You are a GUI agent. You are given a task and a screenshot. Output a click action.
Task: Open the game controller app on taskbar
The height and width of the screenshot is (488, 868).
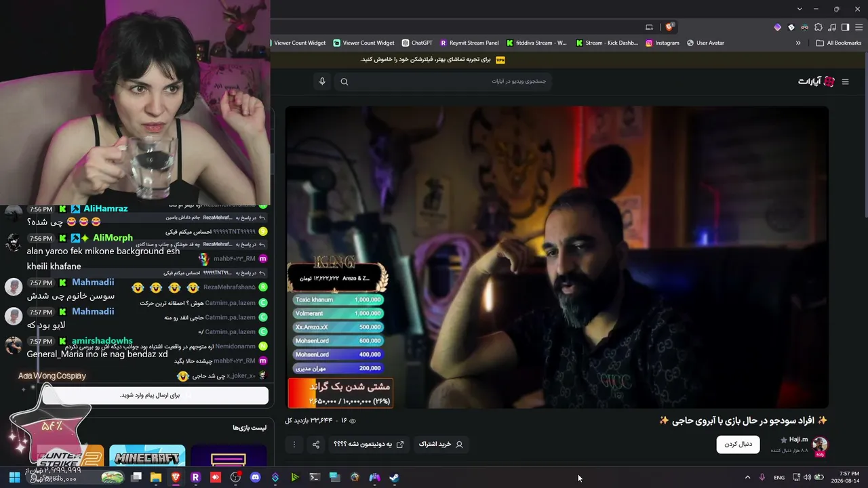(374, 477)
